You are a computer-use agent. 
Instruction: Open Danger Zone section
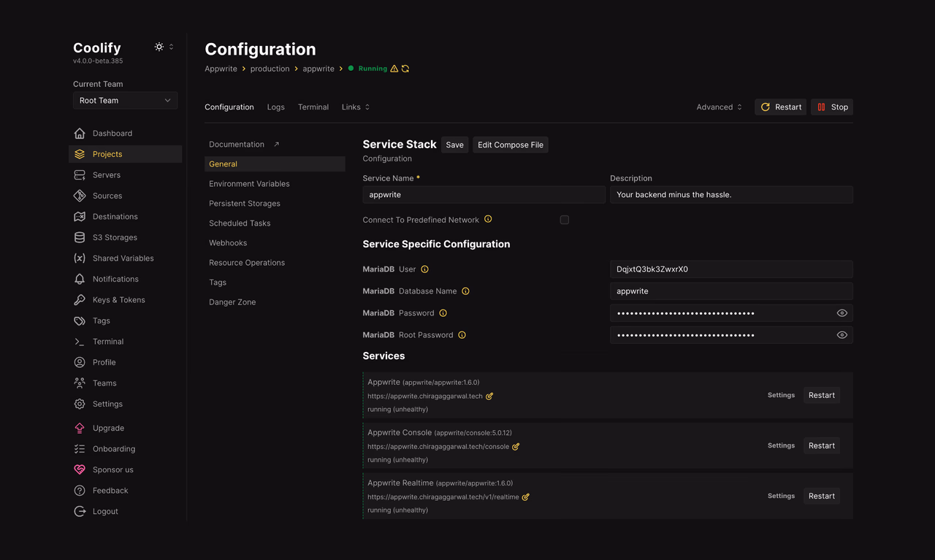(x=275, y=302)
